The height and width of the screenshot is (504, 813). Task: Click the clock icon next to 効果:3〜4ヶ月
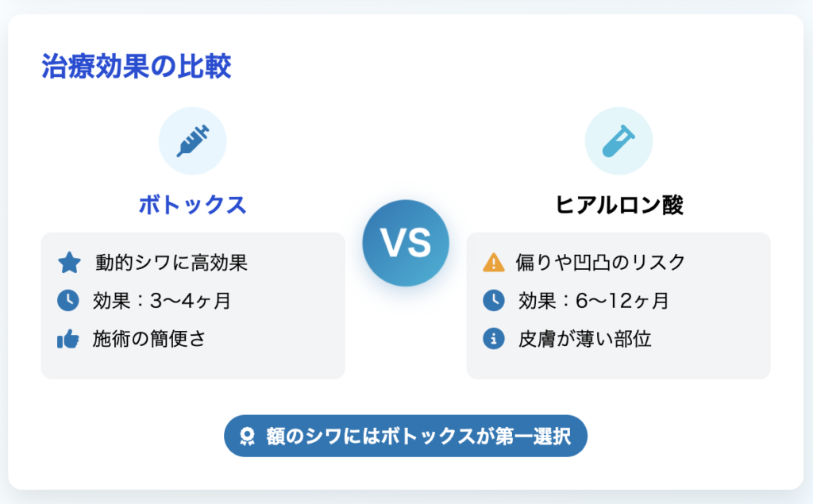tap(68, 300)
